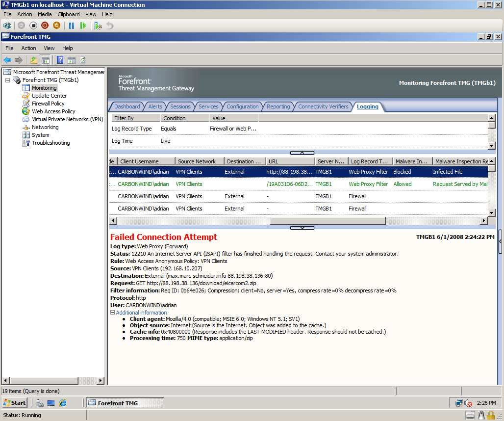Click the gray Forward arrow in Forefront toolbar
The image size is (504, 421).
coord(19,60)
